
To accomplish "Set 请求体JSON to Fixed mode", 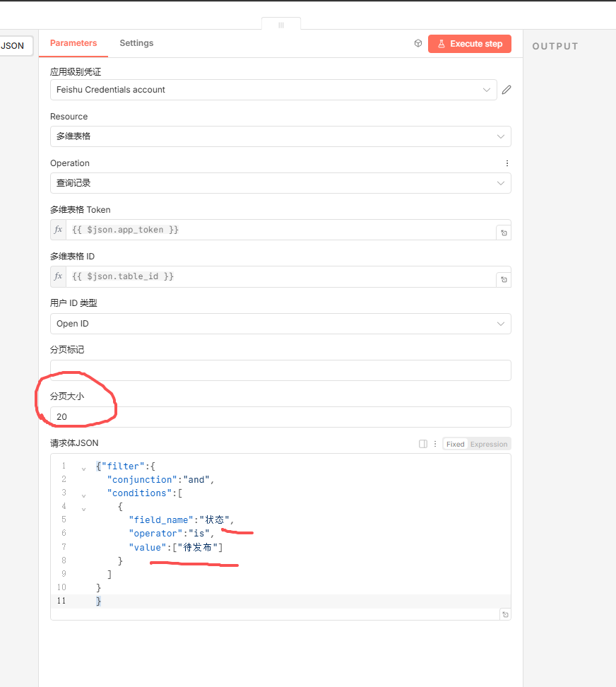I will point(456,444).
